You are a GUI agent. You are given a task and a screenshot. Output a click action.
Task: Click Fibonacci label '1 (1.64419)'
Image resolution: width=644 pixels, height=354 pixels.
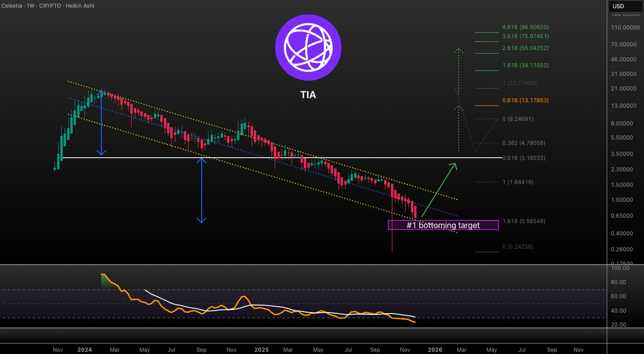click(x=518, y=182)
